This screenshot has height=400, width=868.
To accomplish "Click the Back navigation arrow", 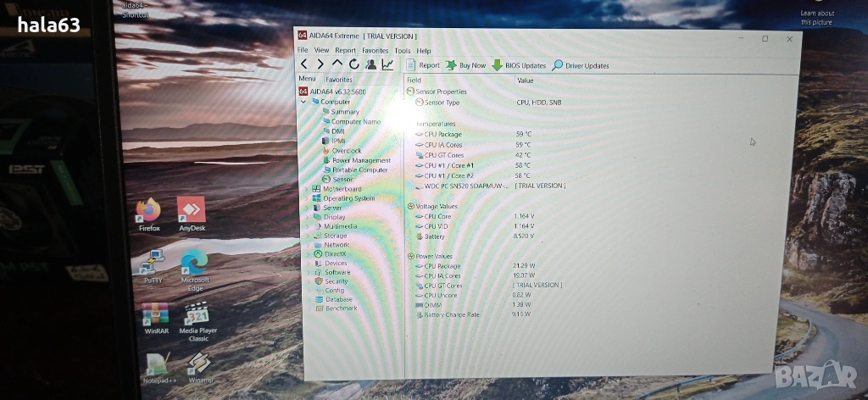I will pyautogui.click(x=303, y=64).
